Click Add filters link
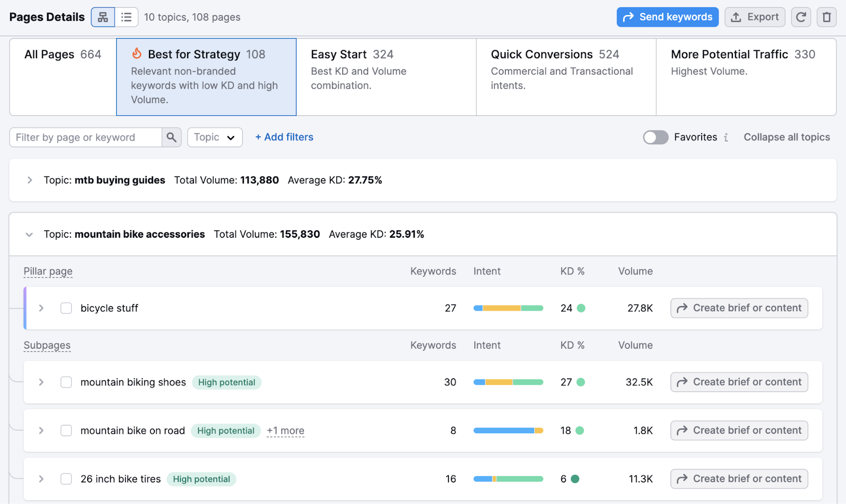Screen dimensions: 846x504 click(284, 137)
